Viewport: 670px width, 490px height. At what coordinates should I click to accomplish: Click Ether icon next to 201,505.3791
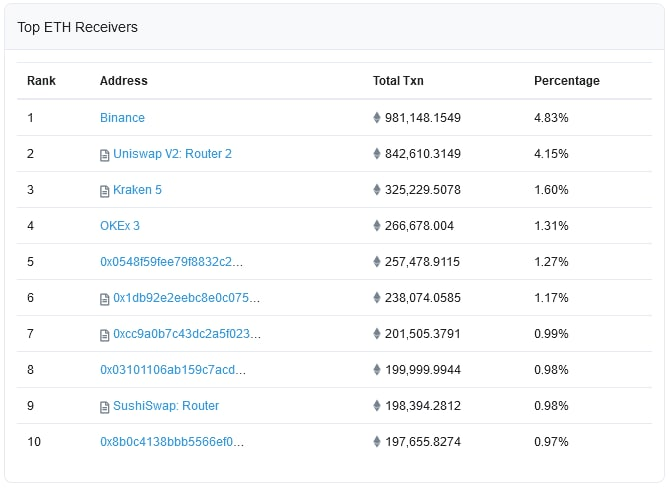pyautogui.click(x=376, y=333)
